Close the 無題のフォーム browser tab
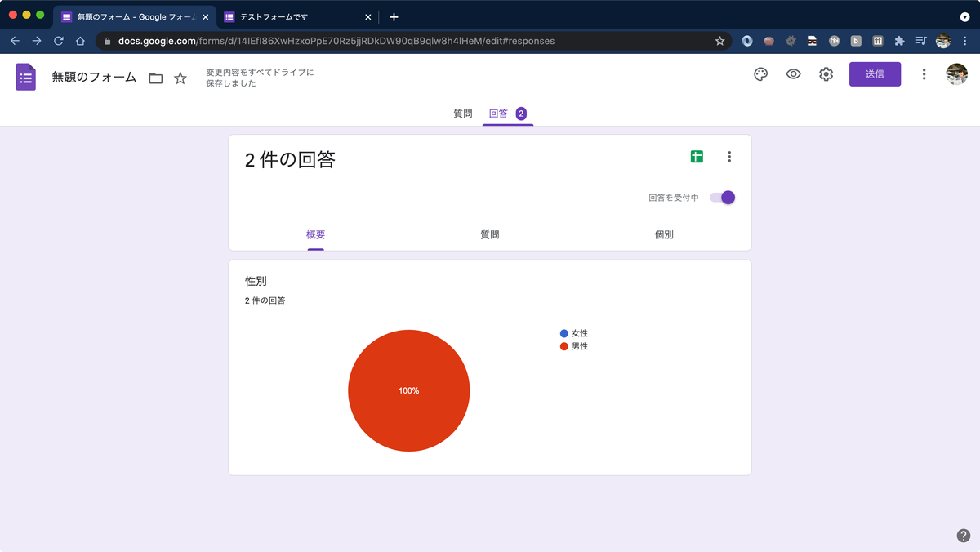This screenshot has height=552, width=980. pos(206,16)
